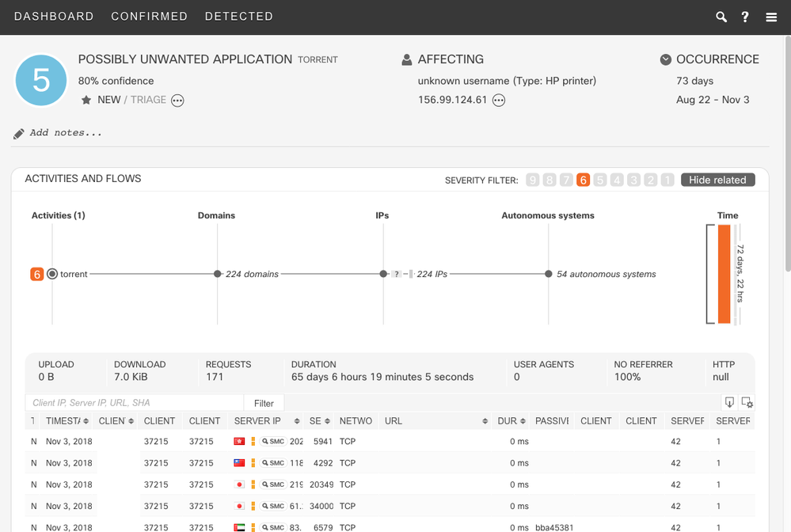Screen dimensions: 791x532
Task: Click the blue severity 5 circle
Action: 41,80
